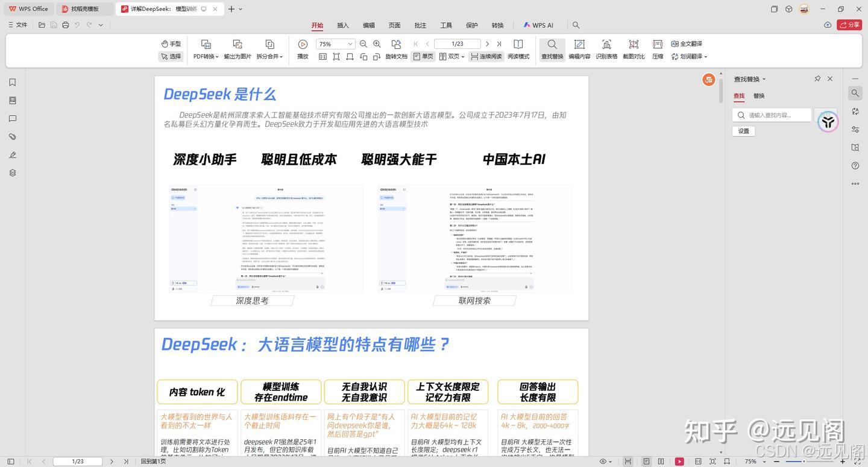Image resolution: width=868 pixels, height=467 pixels.
Task: Click 回到第1页 in status bar
Action: pos(153,462)
